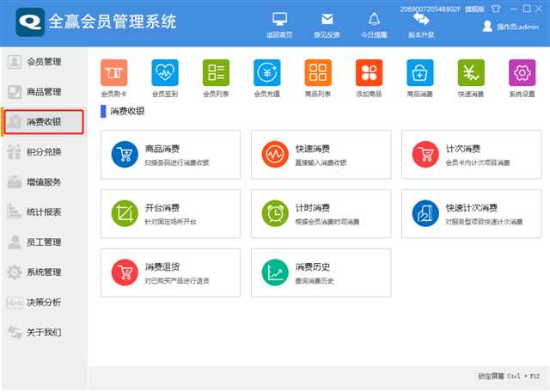The width and height of the screenshot is (550, 392).
Task: Open the 计时消费 alarm clock card
Action: click(321, 214)
